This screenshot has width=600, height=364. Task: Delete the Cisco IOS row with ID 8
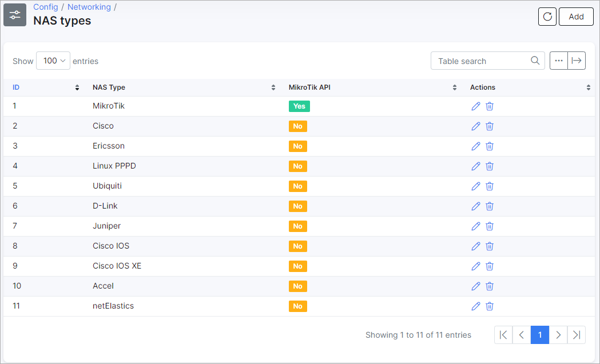tap(490, 246)
